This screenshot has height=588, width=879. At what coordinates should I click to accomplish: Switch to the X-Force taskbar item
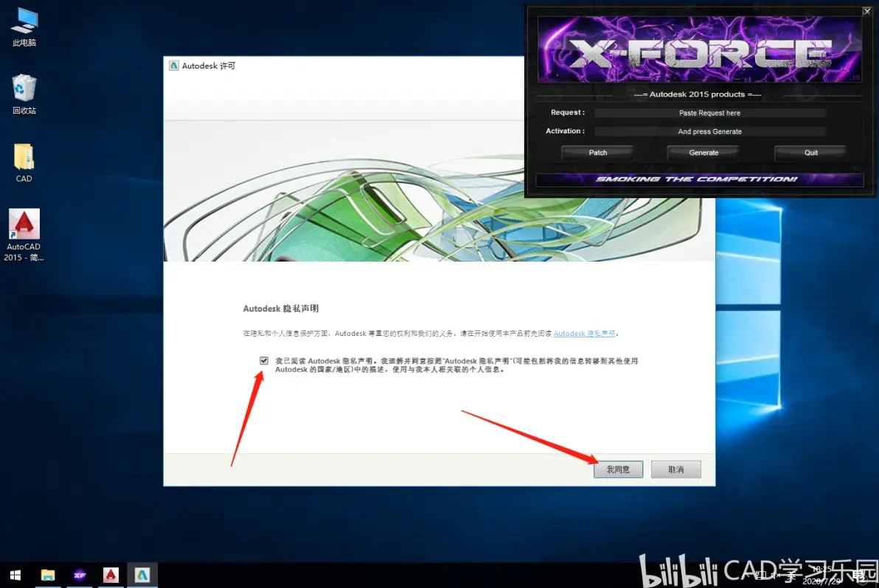(x=79, y=575)
